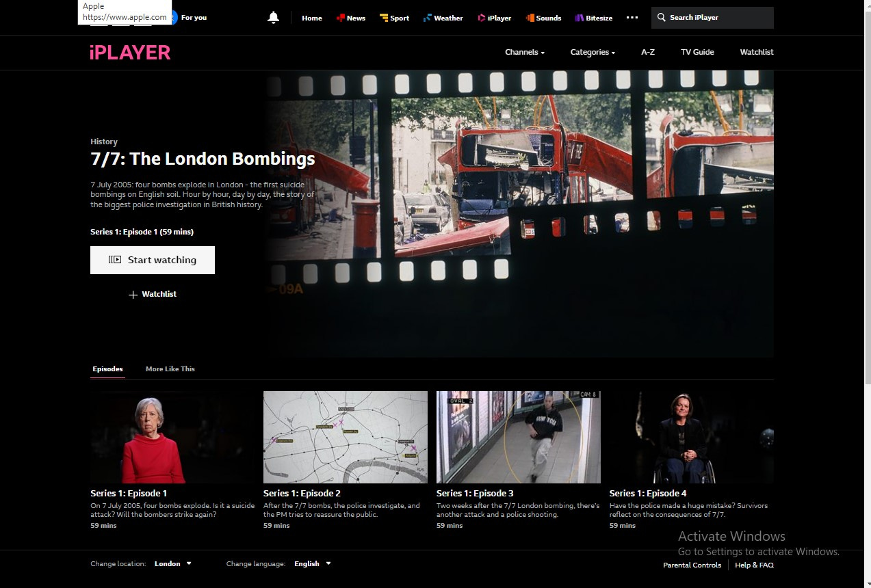Click the Episode 3 description text
Screen dimensions: 871x588
pos(518,510)
